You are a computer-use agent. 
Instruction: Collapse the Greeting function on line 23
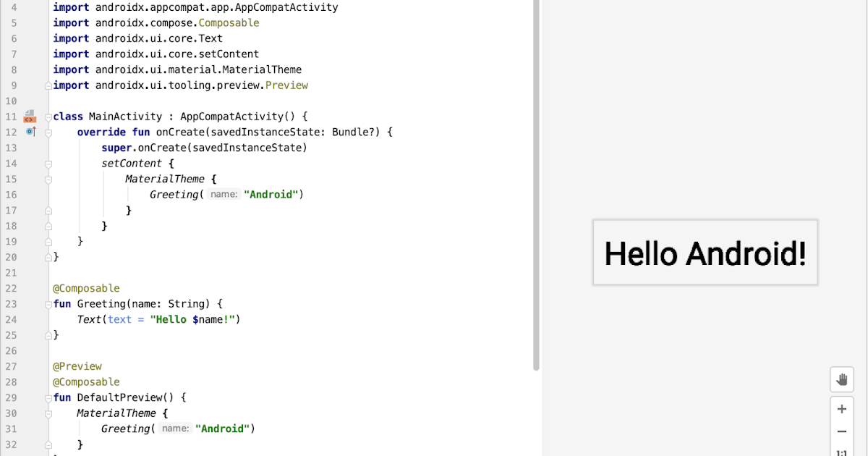pos(48,304)
